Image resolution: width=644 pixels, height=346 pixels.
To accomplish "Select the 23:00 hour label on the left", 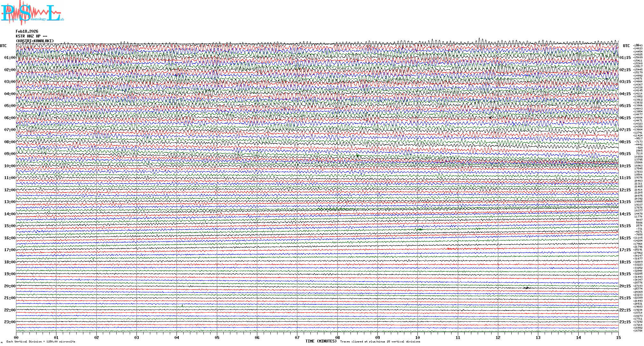I will 10,322.
